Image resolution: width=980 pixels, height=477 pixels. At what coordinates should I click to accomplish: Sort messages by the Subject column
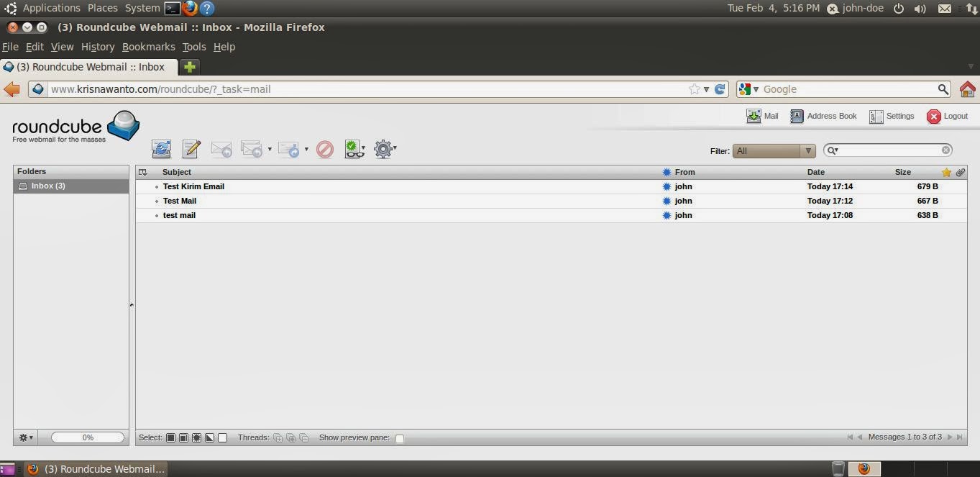click(x=177, y=172)
